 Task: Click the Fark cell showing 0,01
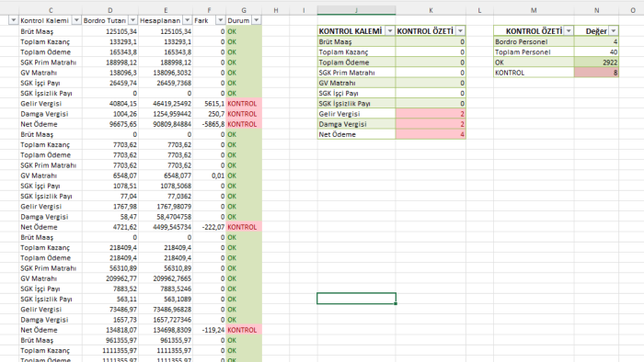pyautogui.click(x=210, y=175)
